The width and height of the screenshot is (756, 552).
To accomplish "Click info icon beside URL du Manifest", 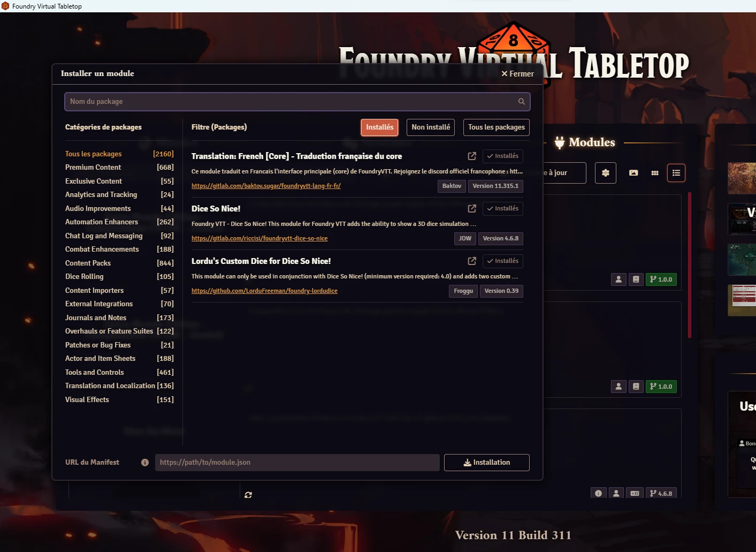I will pyautogui.click(x=145, y=463).
